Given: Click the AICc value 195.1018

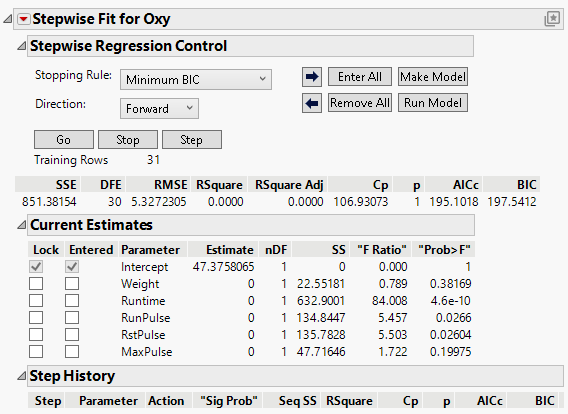Looking at the screenshot, I should (454, 202).
